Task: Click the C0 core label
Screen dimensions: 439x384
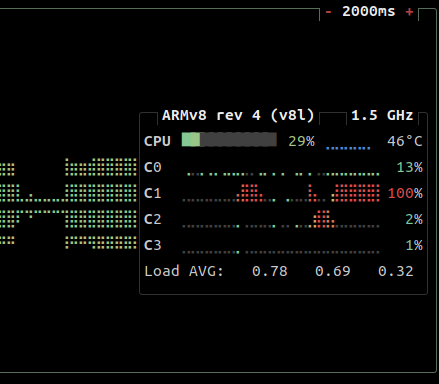Action: [x=153, y=167]
